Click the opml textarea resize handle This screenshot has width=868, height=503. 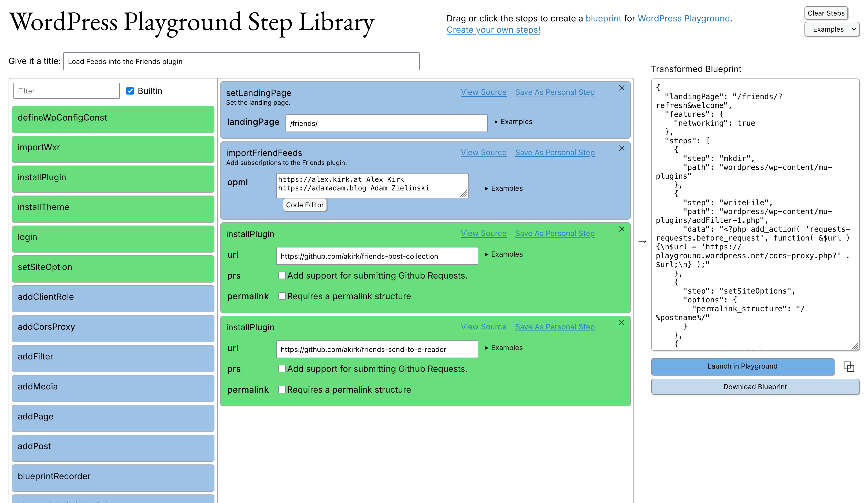(x=464, y=194)
